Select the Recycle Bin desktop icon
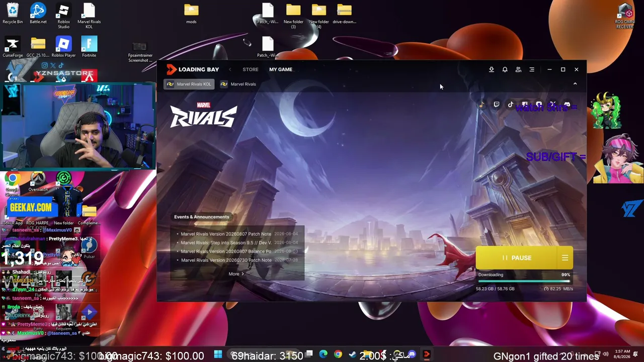Viewport: 644px width, 362px height. pyautogui.click(x=13, y=14)
